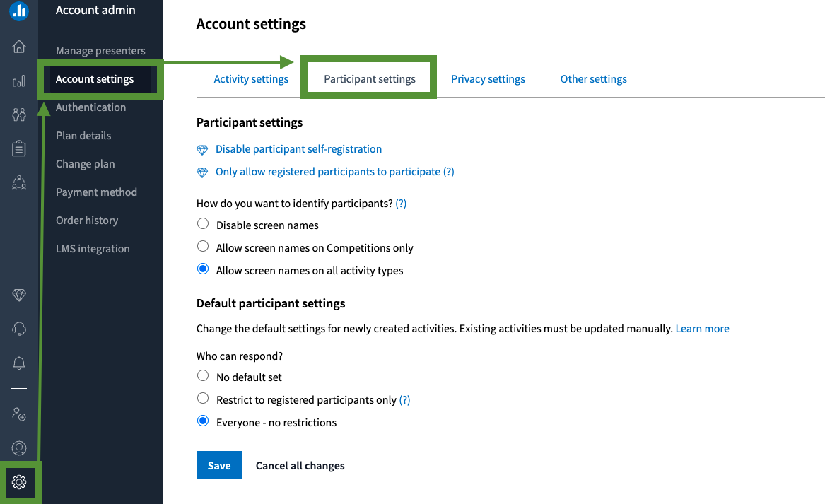Click Learn more link
The width and height of the screenshot is (825, 504).
click(703, 329)
